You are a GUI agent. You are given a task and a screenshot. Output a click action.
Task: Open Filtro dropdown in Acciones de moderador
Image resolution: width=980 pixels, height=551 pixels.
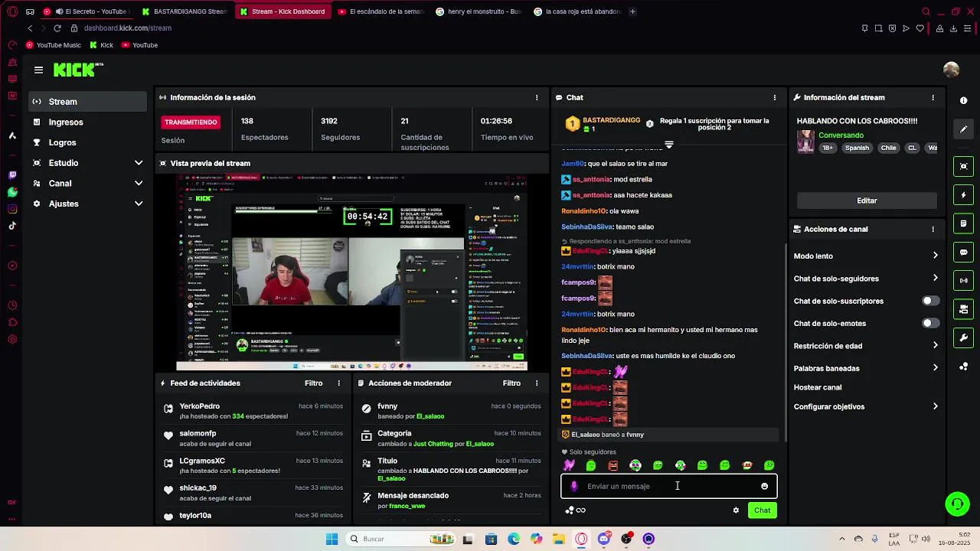[511, 383]
